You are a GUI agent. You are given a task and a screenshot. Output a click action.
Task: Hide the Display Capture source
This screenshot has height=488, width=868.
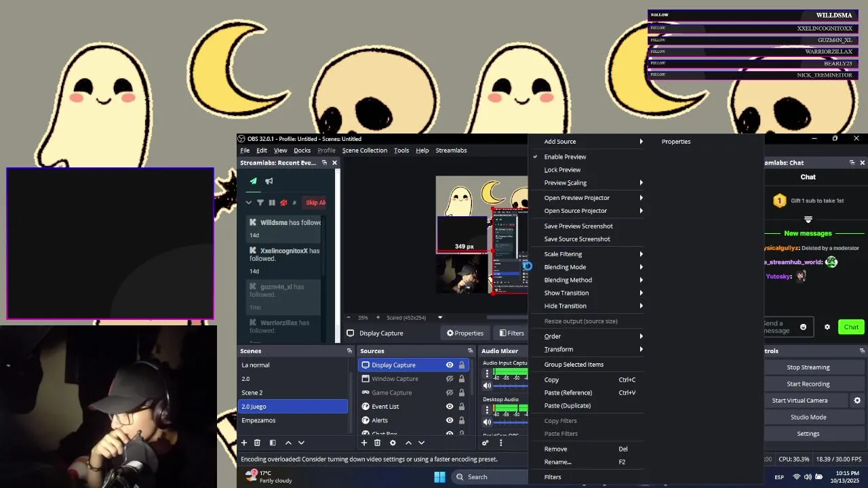pyautogui.click(x=450, y=365)
